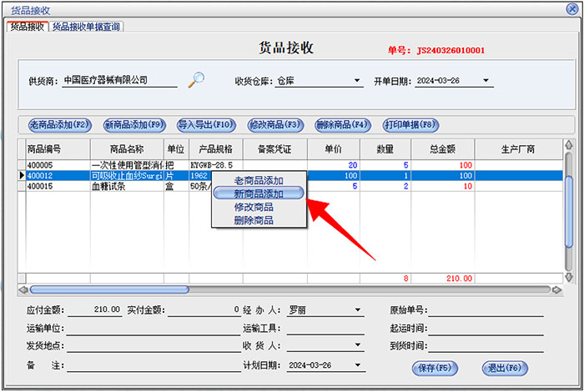
Task: Expand the 开单日期 date picker
Action: (x=486, y=82)
